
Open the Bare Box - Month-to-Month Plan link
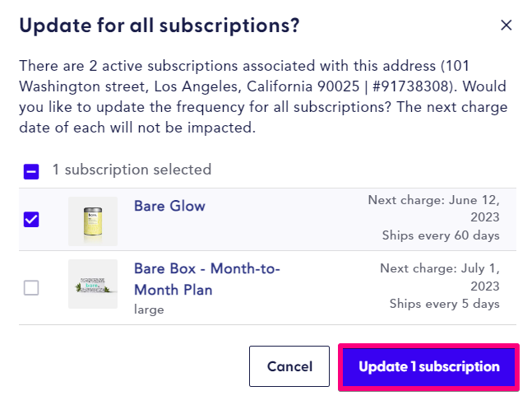pos(207,279)
